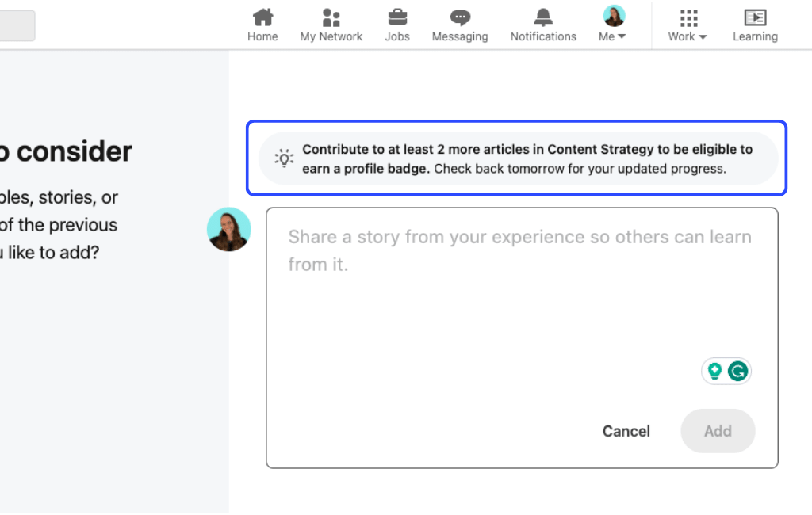Open My Network from the top bar

(x=331, y=17)
